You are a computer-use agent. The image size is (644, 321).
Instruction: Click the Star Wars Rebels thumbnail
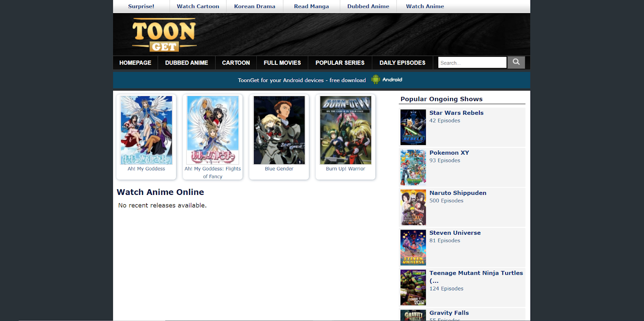(413, 127)
